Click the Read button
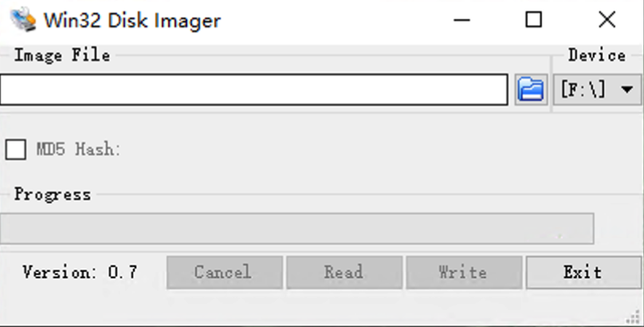This screenshot has height=327, width=644. 344,272
